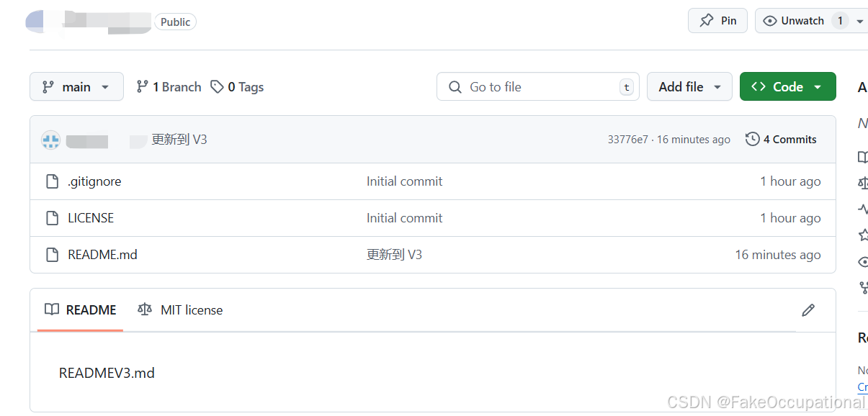The image size is (868, 416).
Task: Open the 0 Tags link
Action: (x=237, y=87)
